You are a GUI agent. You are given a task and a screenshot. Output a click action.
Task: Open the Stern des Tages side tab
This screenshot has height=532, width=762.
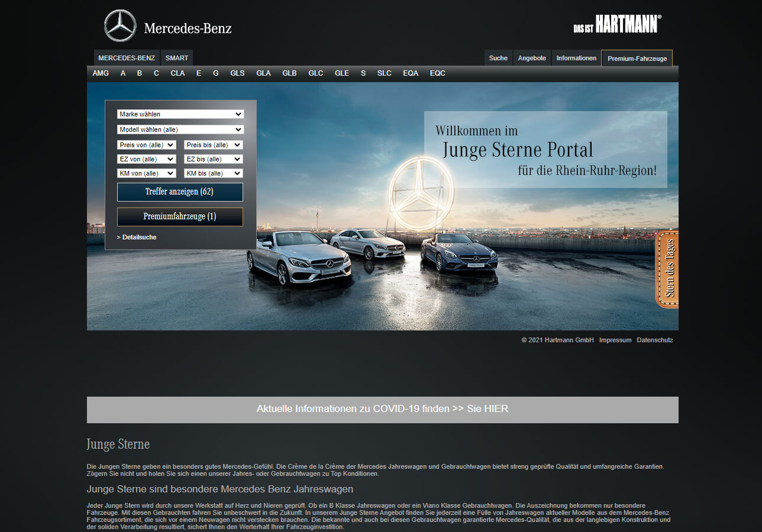pyautogui.click(x=667, y=269)
